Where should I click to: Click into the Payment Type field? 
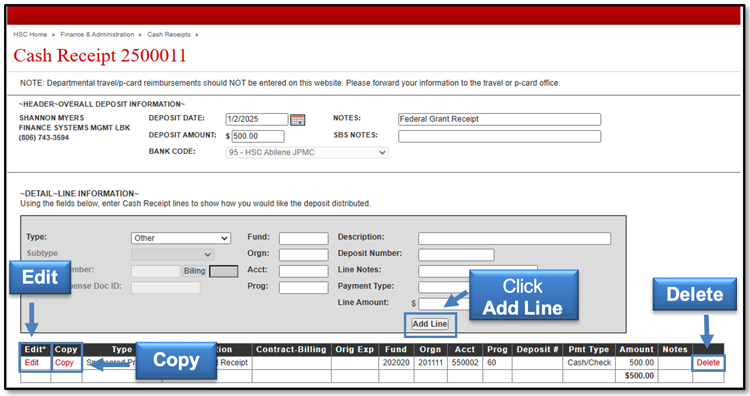point(444,287)
